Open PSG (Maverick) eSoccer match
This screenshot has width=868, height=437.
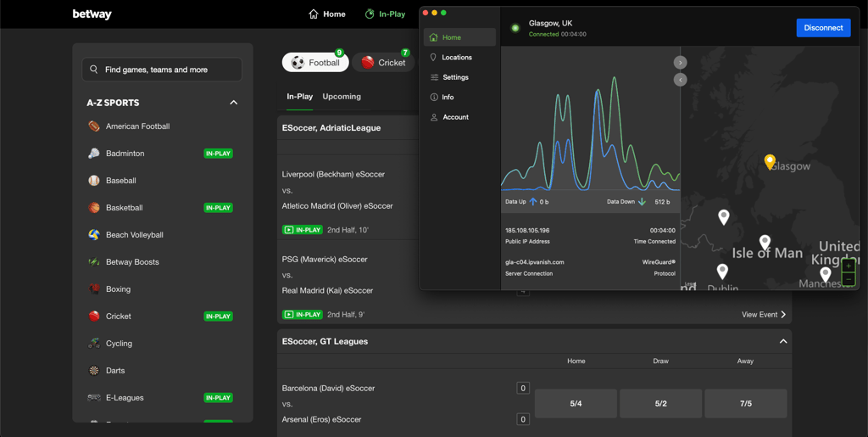click(x=325, y=259)
